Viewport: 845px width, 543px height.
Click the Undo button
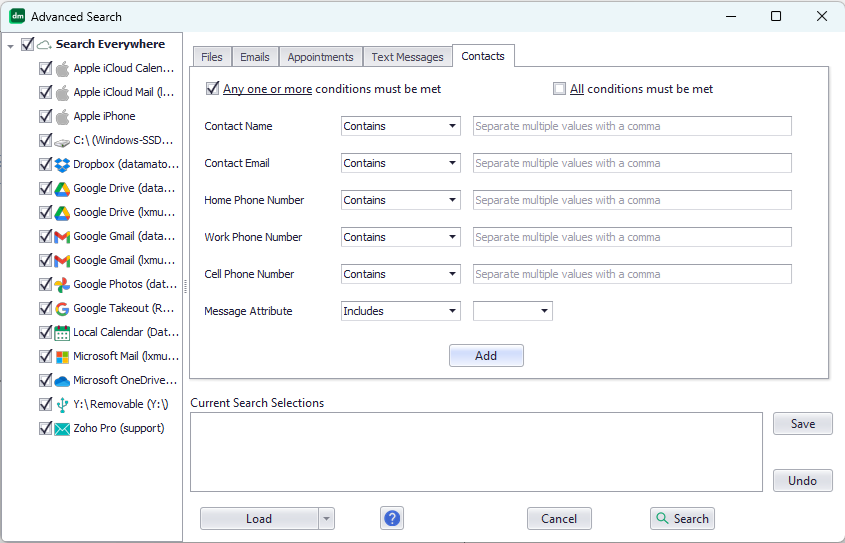(802, 481)
